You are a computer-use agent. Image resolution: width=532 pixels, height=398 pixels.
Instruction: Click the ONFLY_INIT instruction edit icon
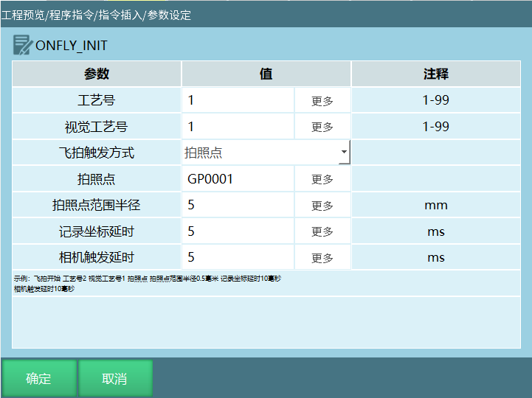pos(22,45)
